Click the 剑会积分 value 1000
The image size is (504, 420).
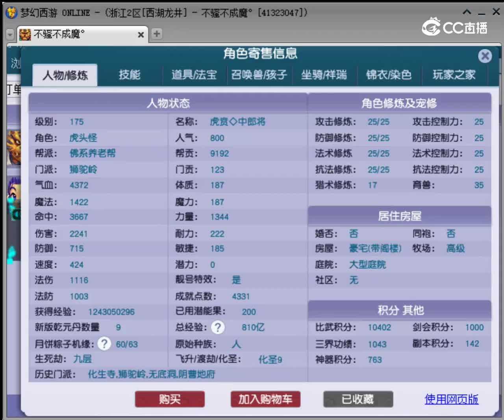pyautogui.click(x=474, y=327)
